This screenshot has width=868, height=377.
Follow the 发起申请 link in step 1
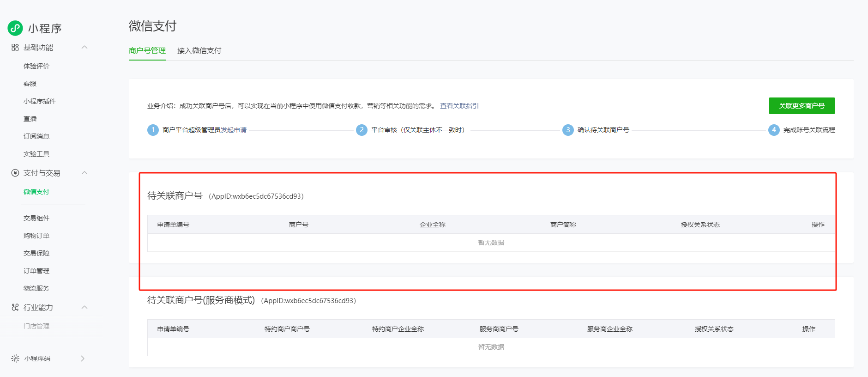pos(234,130)
